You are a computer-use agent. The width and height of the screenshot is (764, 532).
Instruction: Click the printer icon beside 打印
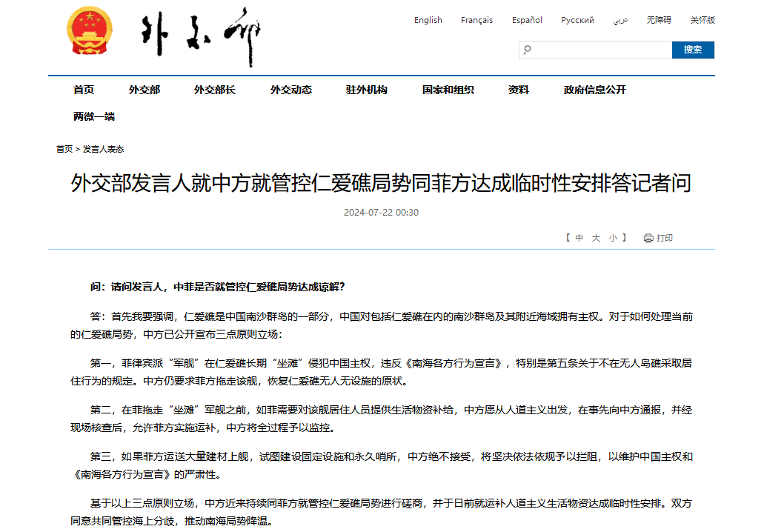pos(648,238)
